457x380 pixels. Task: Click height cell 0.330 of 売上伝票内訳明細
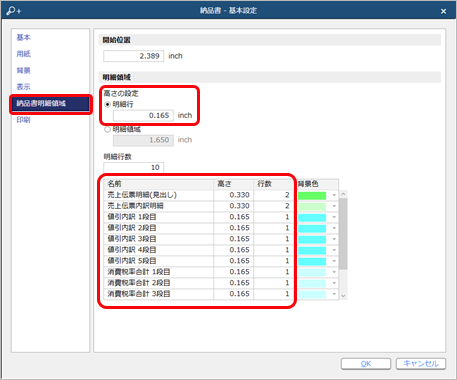point(233,206)
